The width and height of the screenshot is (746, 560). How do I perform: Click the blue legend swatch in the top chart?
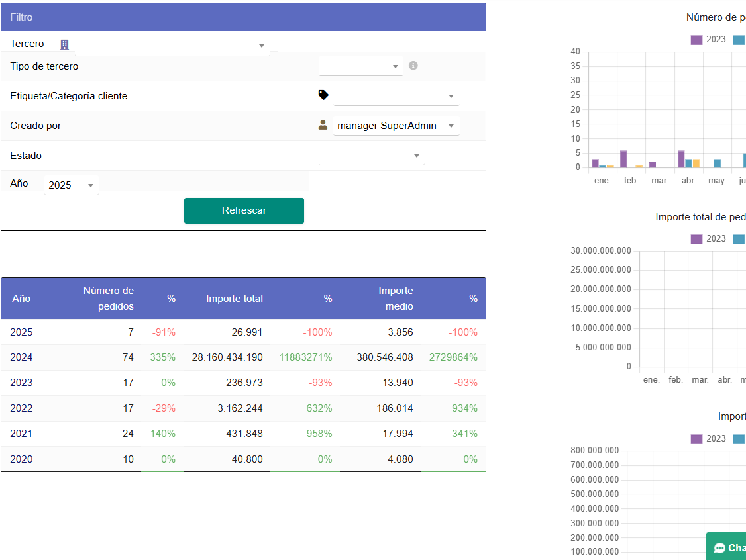tap(739, 40)
